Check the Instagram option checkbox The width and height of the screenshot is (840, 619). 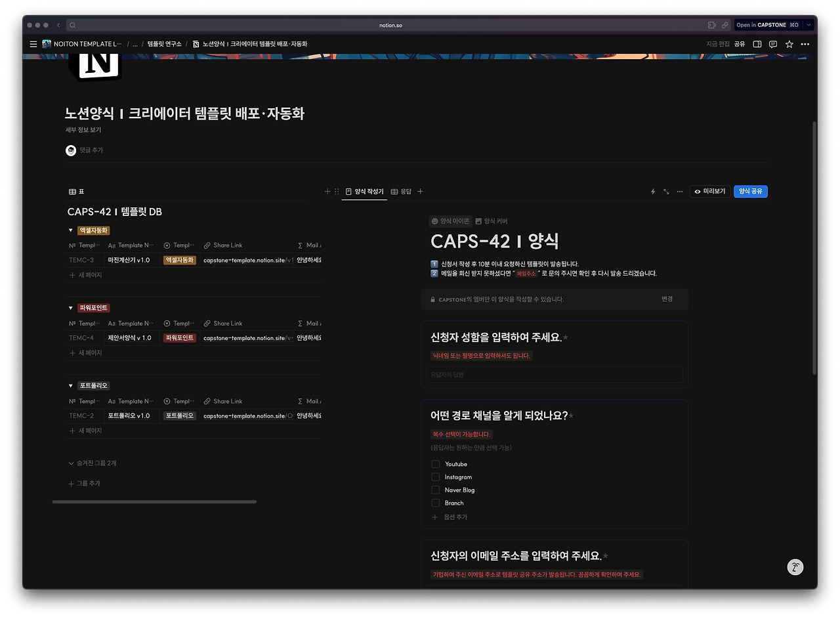point(435,477)
